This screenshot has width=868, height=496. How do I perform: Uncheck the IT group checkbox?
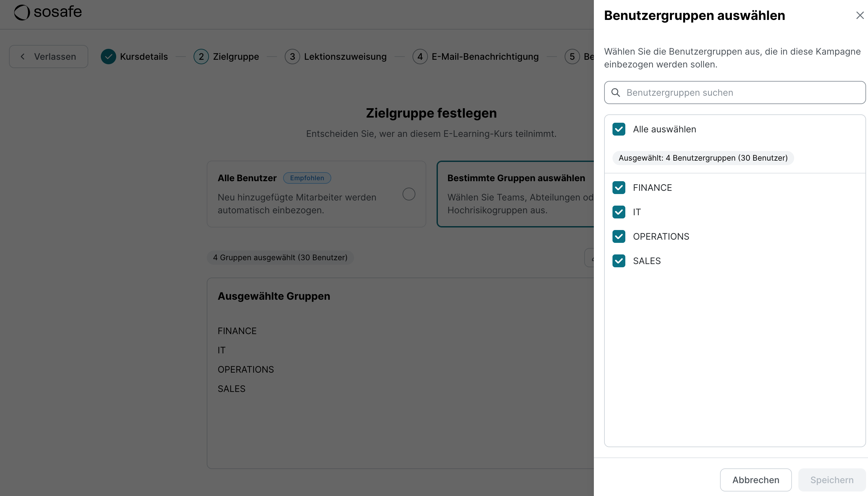(x=619, y=212)
